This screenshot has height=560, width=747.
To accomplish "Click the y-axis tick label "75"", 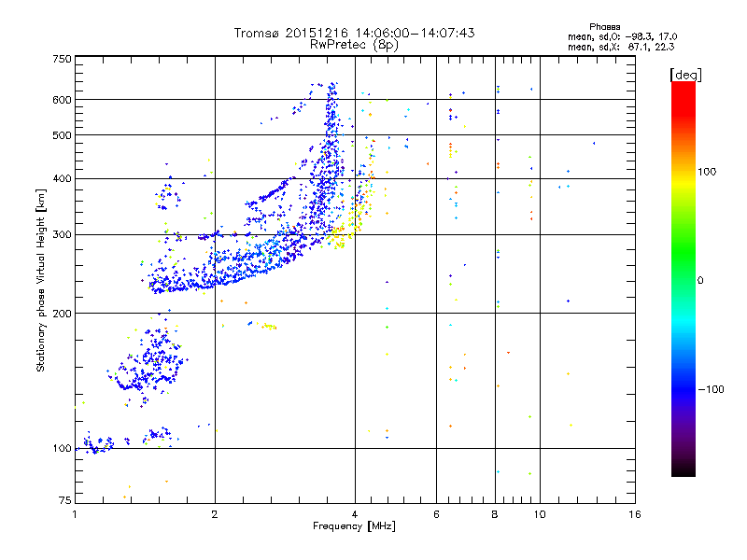I will click(65, 500).
